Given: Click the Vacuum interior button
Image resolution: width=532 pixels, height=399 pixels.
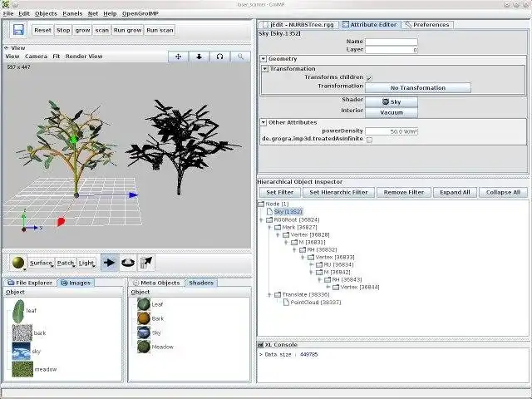Looking at the screenshot, I should pyautogui.click(x=392, y=112).
